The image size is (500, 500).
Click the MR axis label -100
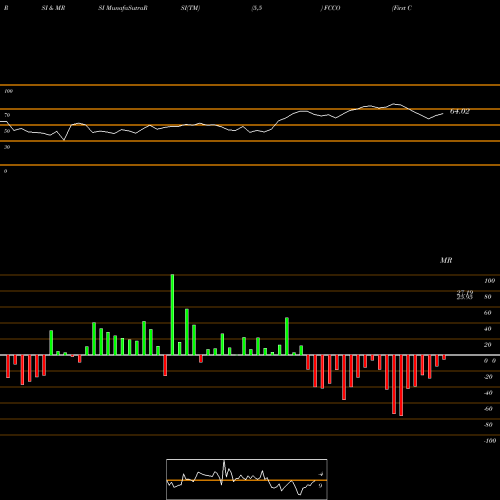(490, 441)
